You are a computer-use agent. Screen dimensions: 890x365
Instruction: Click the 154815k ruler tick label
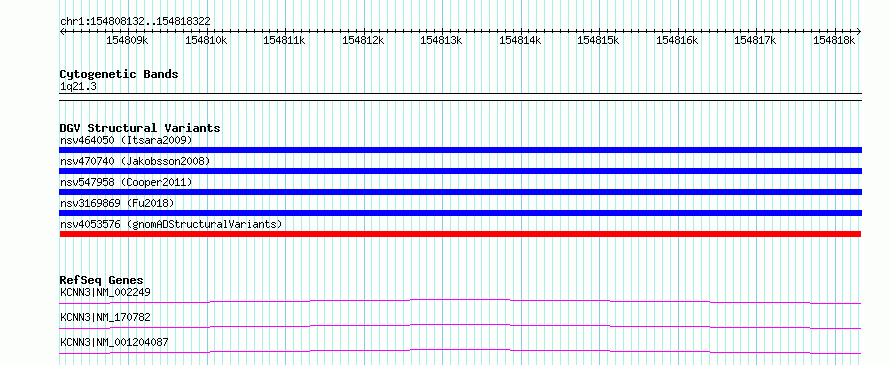tap(598, 40)
